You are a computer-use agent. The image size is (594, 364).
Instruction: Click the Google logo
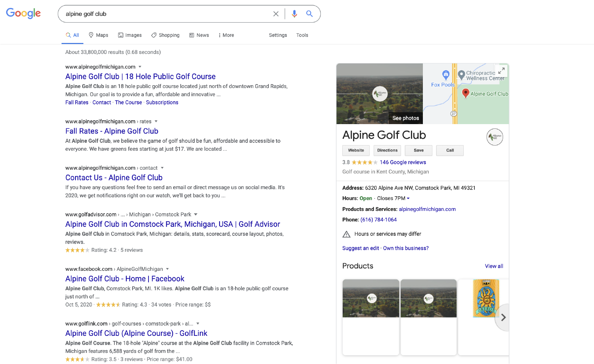[x=23, y=13]
